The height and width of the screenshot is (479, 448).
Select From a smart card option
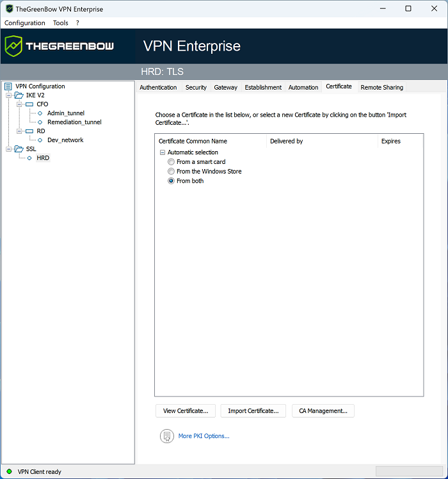171,162
